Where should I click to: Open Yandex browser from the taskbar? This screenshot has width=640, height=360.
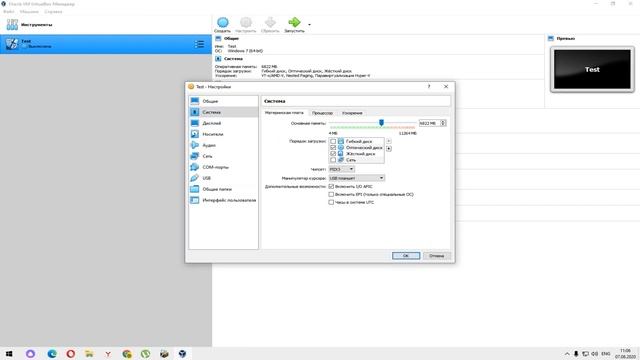[108, 353]
